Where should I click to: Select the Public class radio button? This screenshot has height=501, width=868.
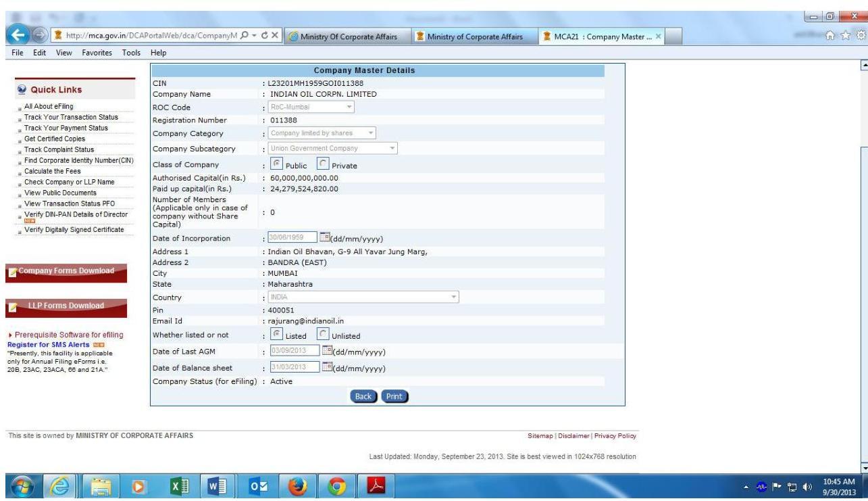[275, 165]
